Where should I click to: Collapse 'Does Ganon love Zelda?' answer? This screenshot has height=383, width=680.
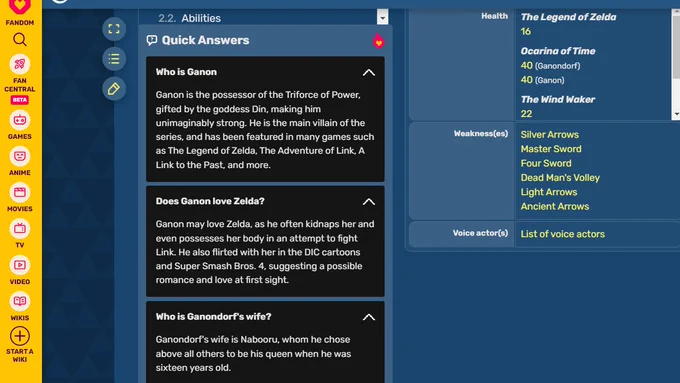369,202
